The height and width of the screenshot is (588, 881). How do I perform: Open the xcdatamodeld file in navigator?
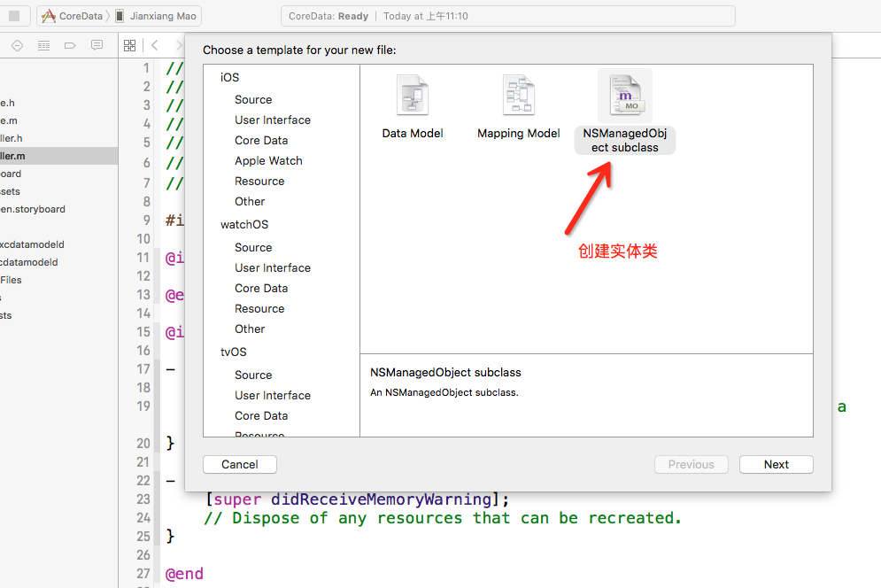tap(32, 244)
